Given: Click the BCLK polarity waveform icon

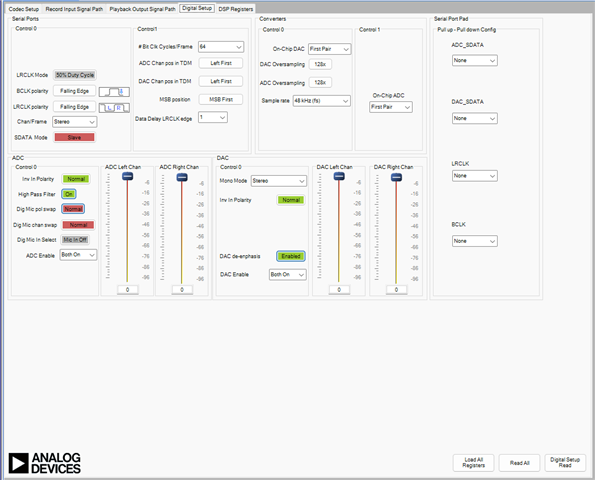Looking at the screenshot, I should (114, 92).
